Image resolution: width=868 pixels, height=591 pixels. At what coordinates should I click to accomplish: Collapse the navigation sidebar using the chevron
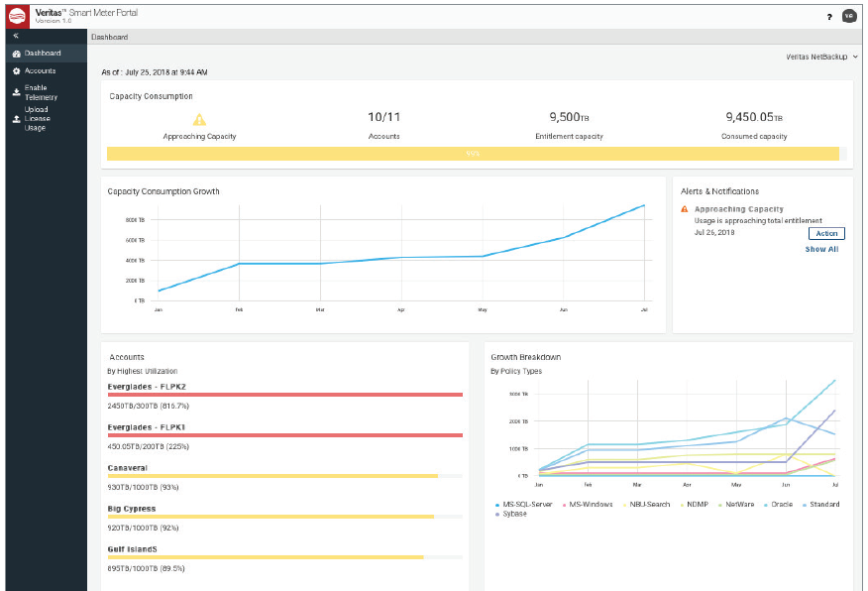click(14, 33)
